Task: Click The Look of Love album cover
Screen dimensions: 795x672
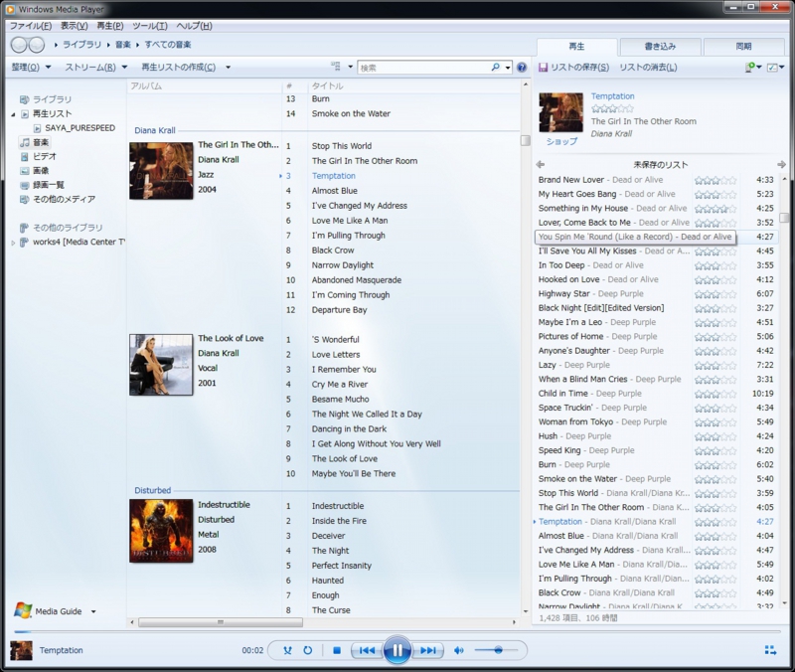Action: point(161,365)
